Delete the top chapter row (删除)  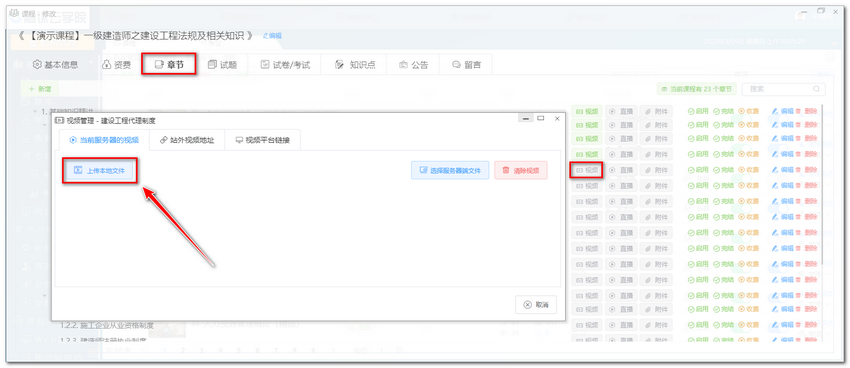[x=806, y=111]
